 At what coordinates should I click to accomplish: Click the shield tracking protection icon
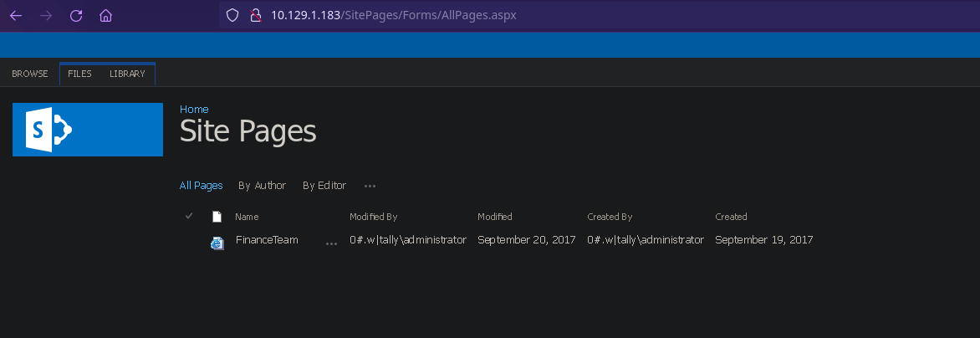(233, 16)
